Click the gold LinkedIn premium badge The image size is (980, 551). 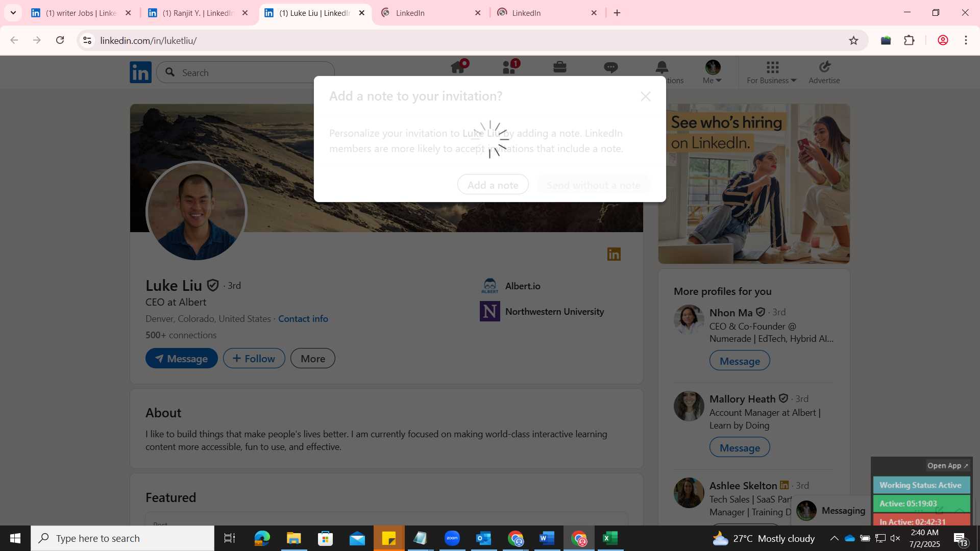point(614,254)
